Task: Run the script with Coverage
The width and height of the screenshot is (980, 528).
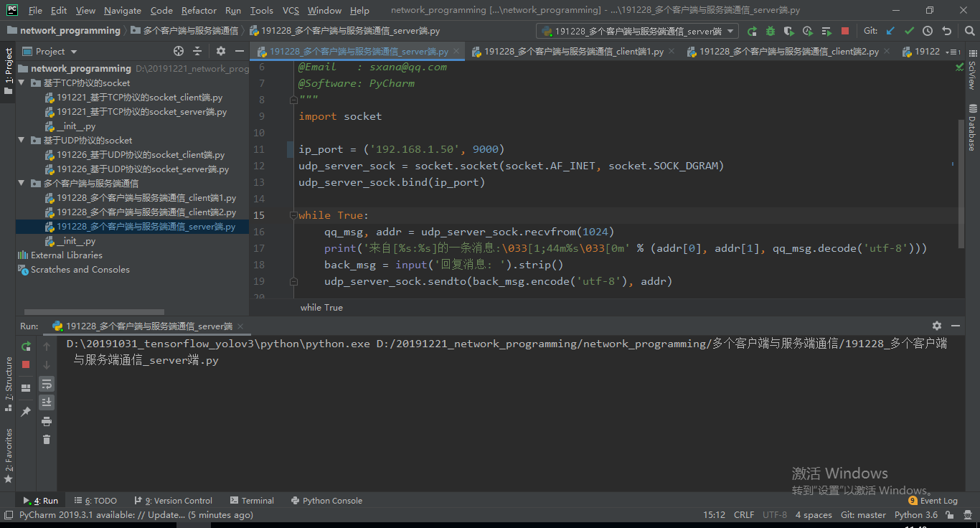Action: click(x=789, y=30)
